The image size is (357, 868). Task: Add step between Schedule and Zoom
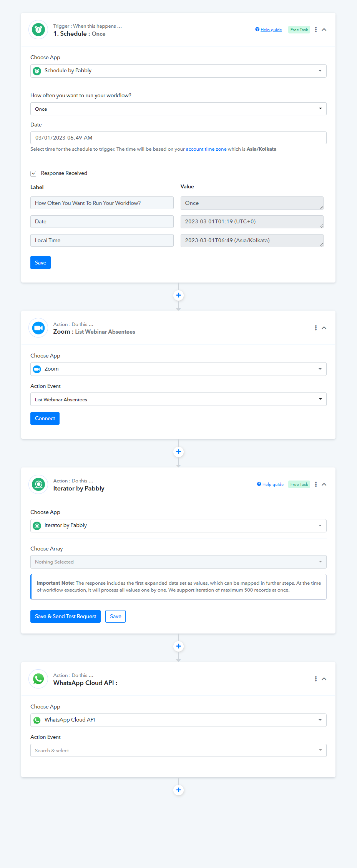click(x=178, y=295)
